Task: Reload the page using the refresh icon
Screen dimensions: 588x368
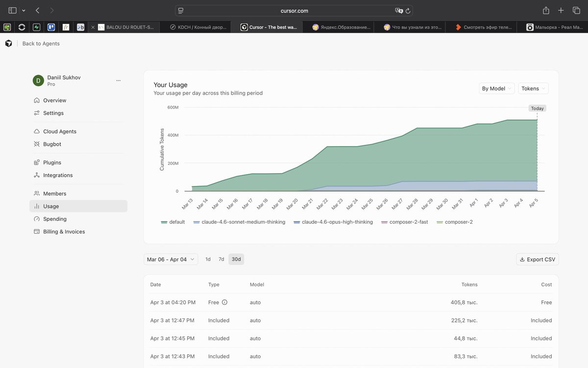Action: coord(408,10)
